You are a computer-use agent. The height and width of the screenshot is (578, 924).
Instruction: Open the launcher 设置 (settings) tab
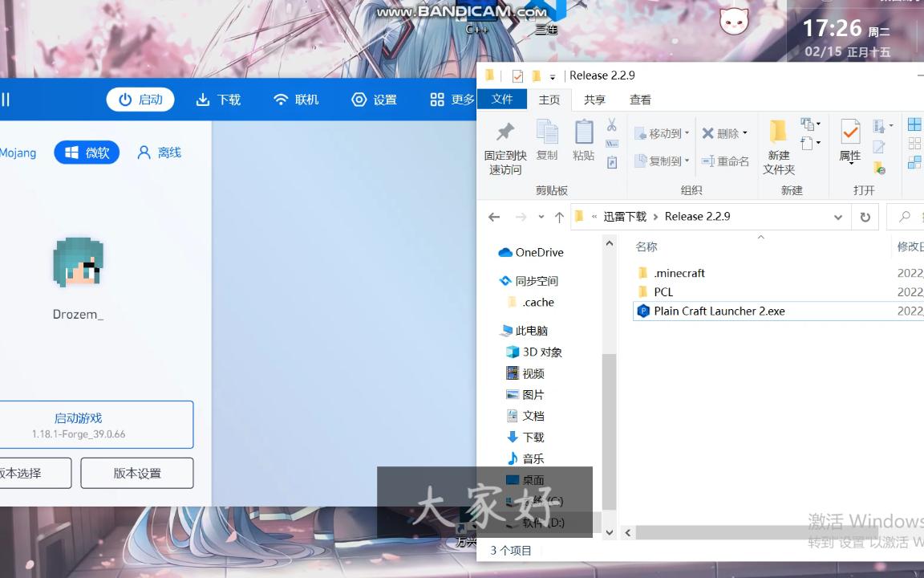pyautogui.click(x=375, y=100)
